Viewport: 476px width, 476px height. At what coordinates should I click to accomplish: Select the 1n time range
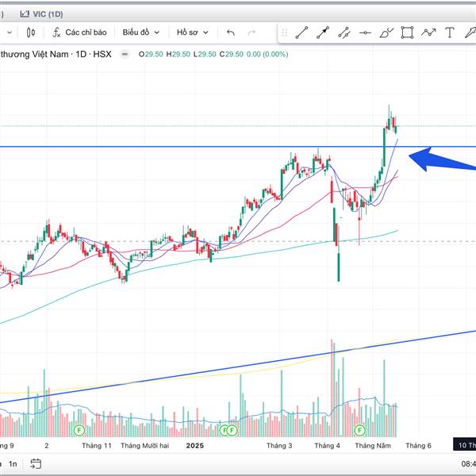tap(13, 464)
